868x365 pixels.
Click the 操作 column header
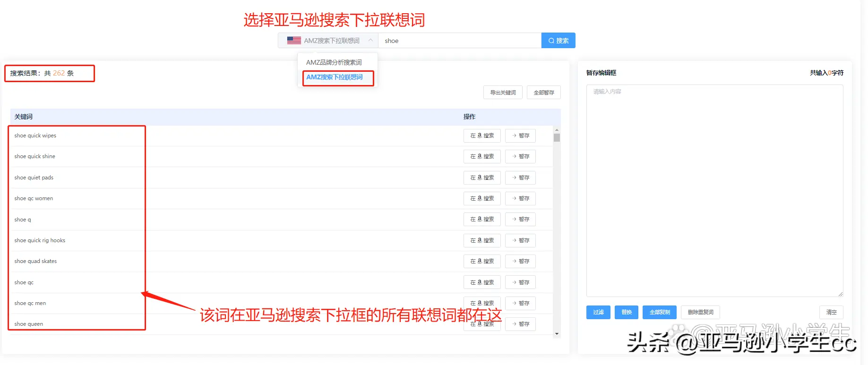point(469,117)
